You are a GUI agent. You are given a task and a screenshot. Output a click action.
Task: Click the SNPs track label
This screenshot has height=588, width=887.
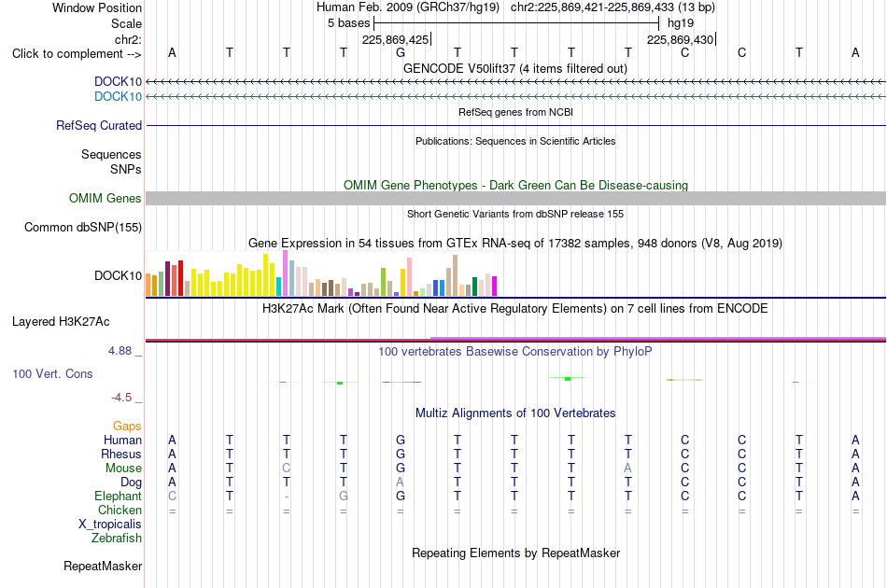tap(126, 169)
